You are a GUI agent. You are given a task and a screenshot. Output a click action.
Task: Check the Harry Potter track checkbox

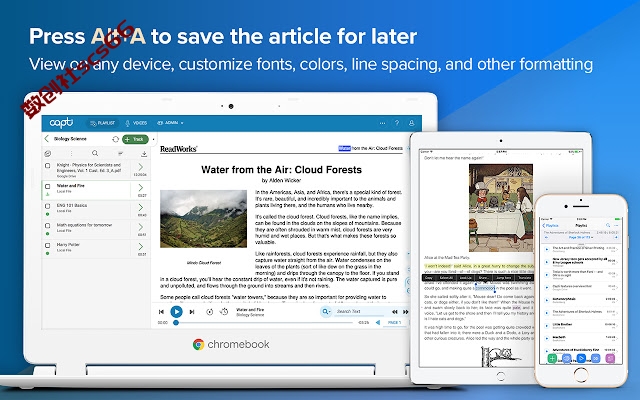[47, 245]
